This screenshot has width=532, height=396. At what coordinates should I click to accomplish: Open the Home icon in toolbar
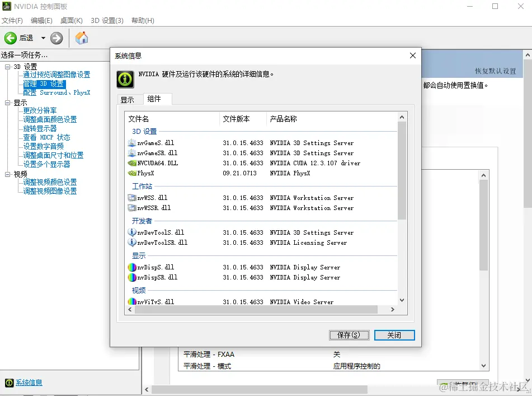pyautogui.click(x=82, y=38)
